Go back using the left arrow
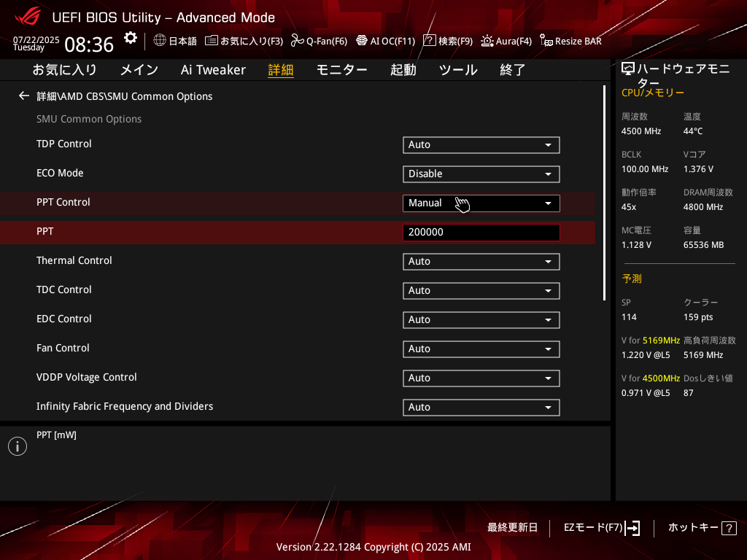Screen dimensions: 747x560 tap(24, 96)
